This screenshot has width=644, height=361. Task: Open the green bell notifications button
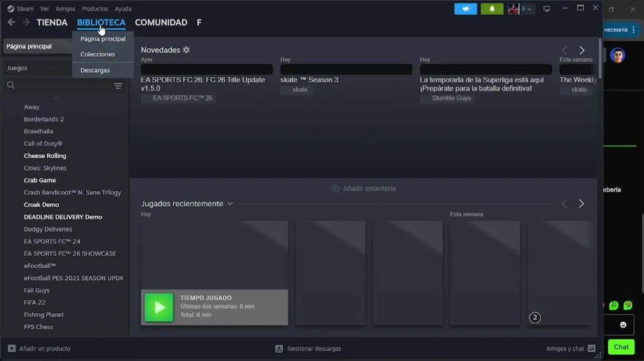(492, 9)
